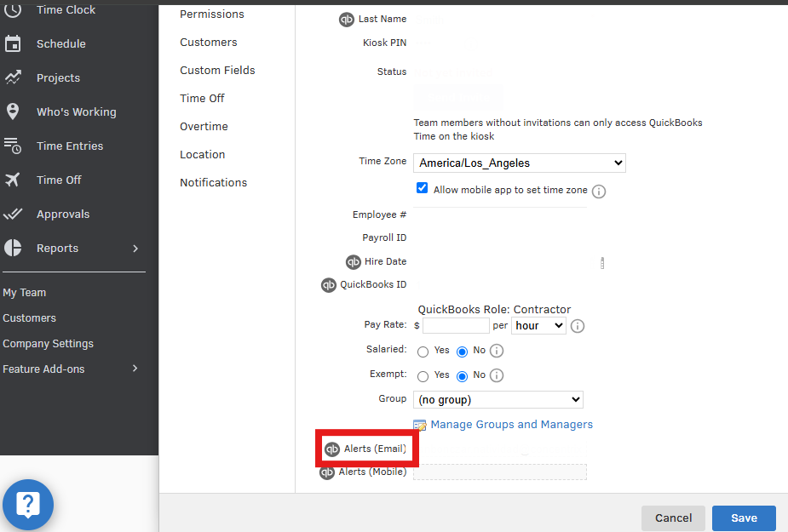The width and height of the screenshot is (788, 532).
Task: Click the Cancel button
Action: click(673, 518)
